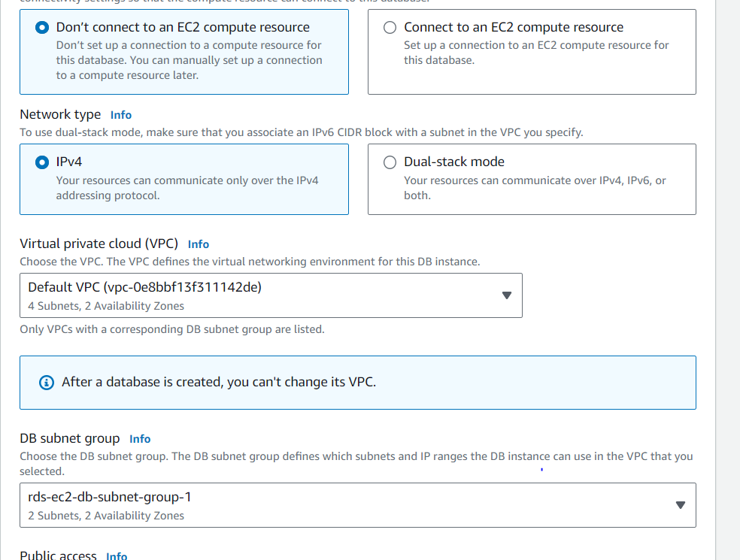Screen dimensions: 740x560
Task: Open Info link next to Network type
Action: pyautogui.click(x=121, y=115)
